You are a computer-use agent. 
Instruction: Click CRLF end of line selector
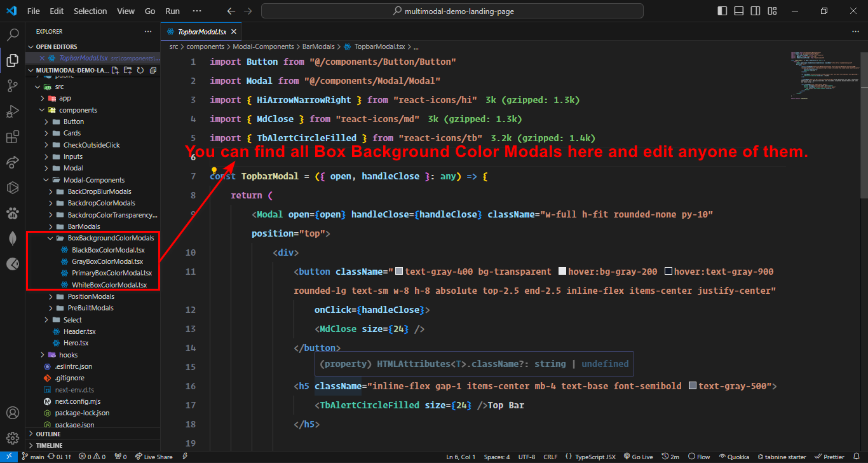click(x=550, y=457)
